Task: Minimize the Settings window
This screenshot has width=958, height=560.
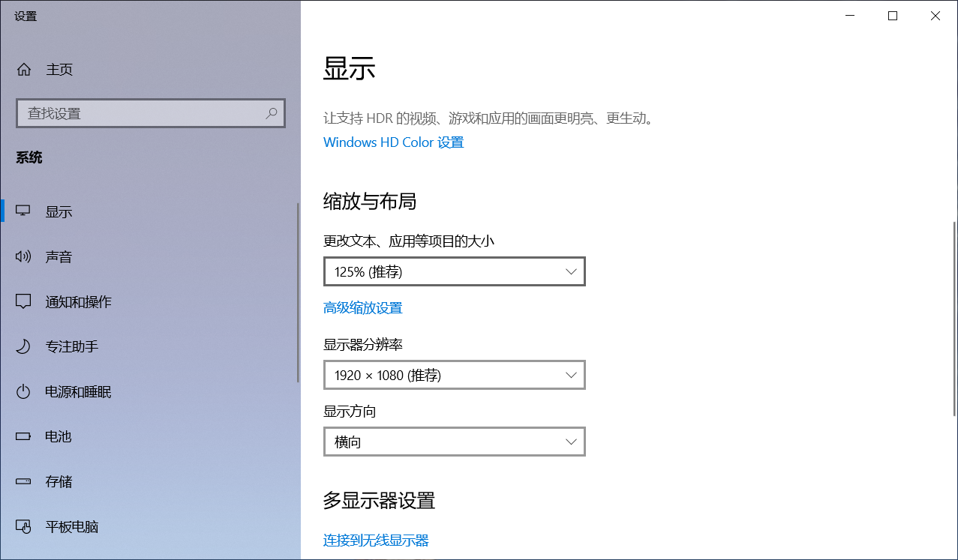Action: click(849, 16)
